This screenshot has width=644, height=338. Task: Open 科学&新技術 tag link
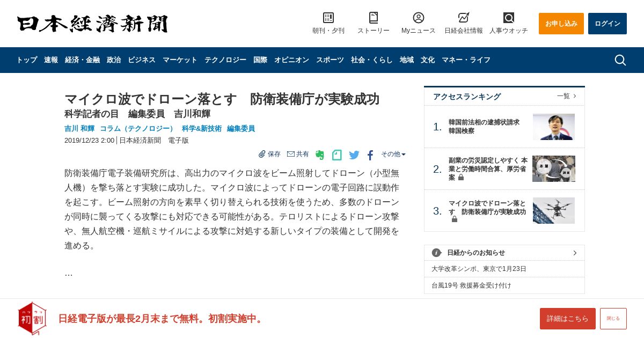(x=202, y=129)
